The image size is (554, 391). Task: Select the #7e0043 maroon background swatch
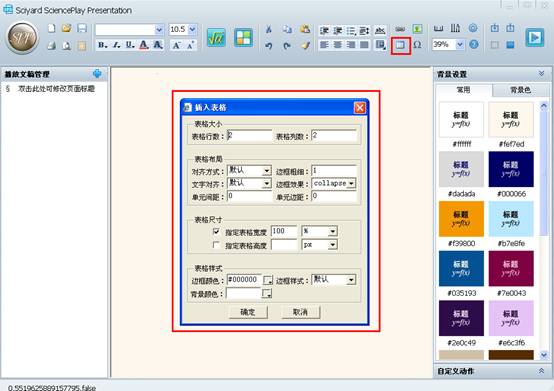[511, 268]
